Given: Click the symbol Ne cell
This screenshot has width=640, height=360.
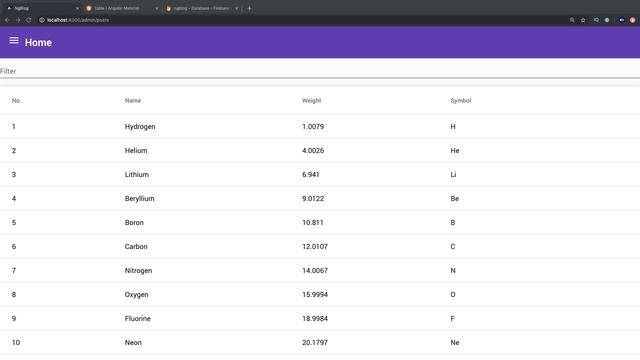Looking at the screenshot, I should coord(455,343).
